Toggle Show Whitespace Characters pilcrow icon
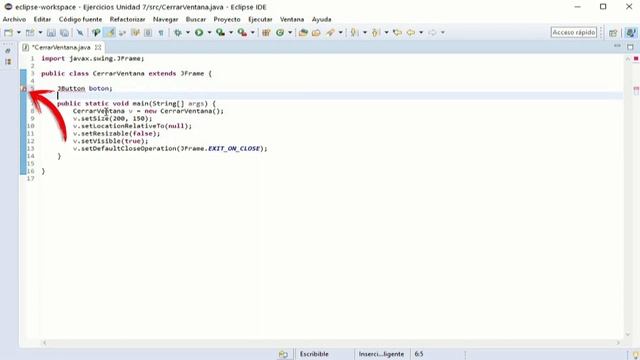640x360 pixels. (161, 33)
